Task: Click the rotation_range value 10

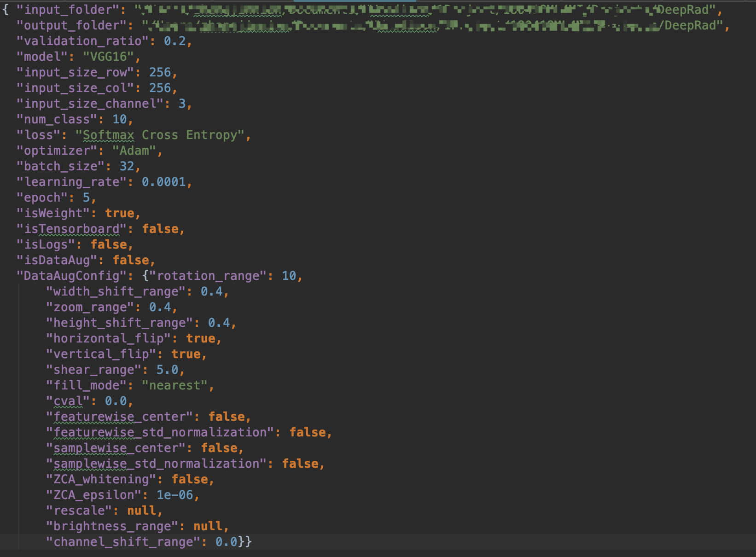Action: (x=289, y=276)
